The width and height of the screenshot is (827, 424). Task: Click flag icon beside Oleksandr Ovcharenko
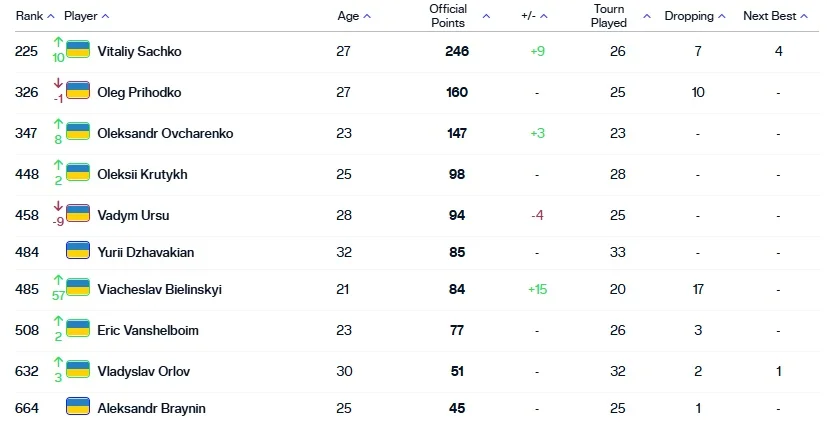78,131
